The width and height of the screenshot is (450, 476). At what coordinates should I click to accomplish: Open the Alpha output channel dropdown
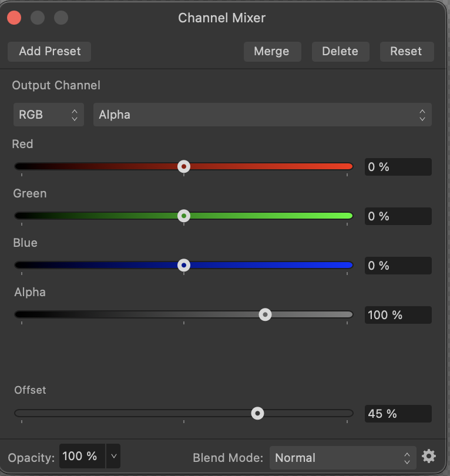(262, 115)
